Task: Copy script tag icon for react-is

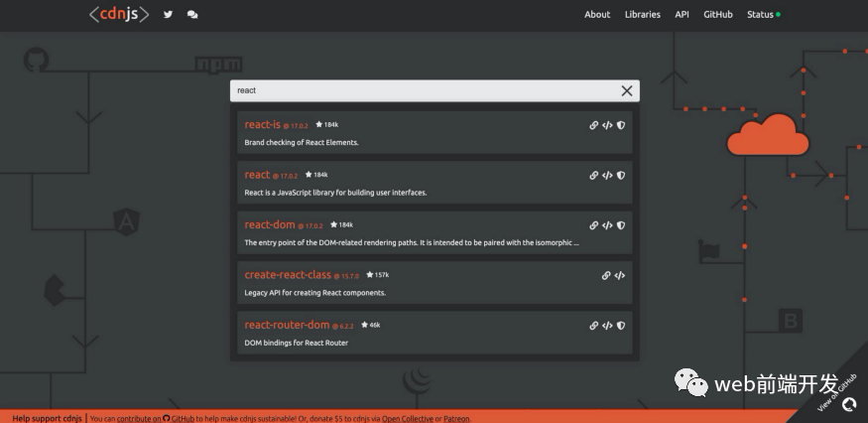Action: [607, 125]
